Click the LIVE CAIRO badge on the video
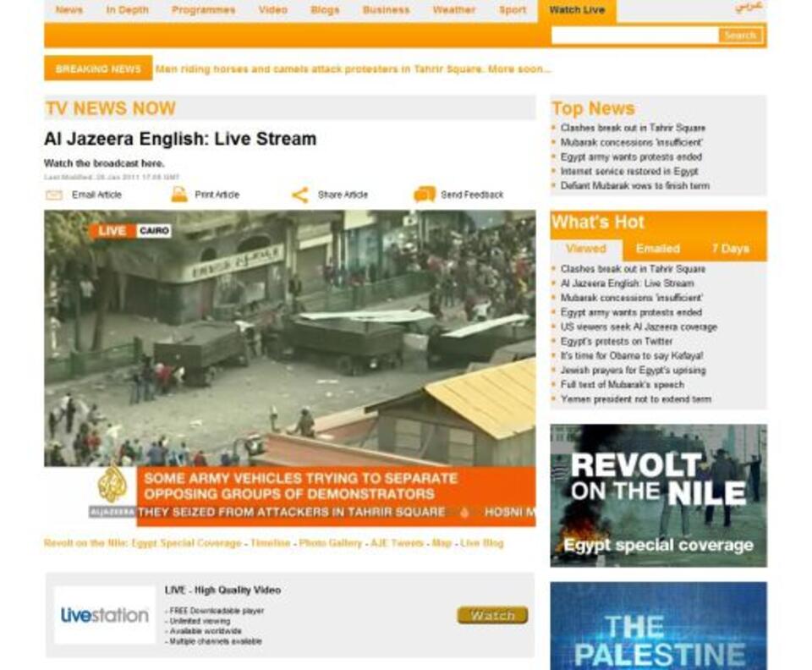Screen dimensions: 812x670 click(x=131, y=228)
